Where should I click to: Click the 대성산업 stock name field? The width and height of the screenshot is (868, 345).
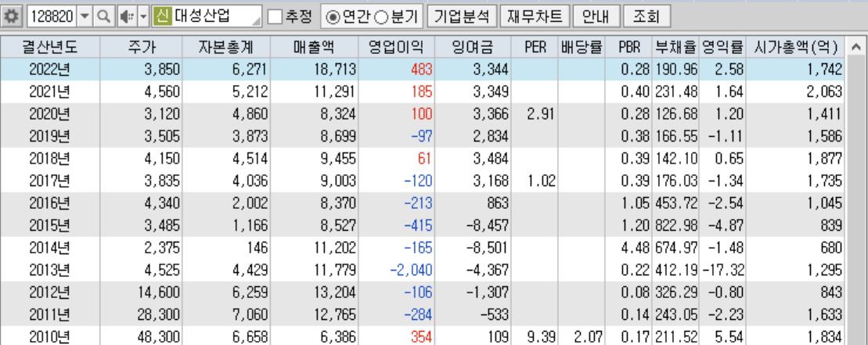pyautogui.click(x=215, y=16)
